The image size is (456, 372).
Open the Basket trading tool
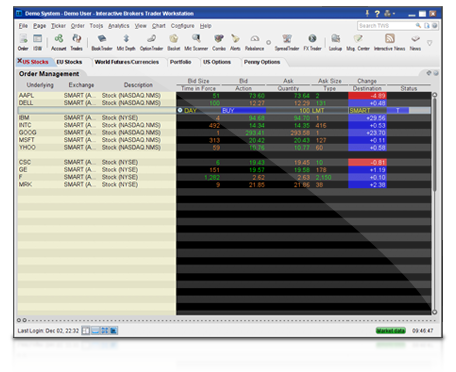[x=174, y=42]
